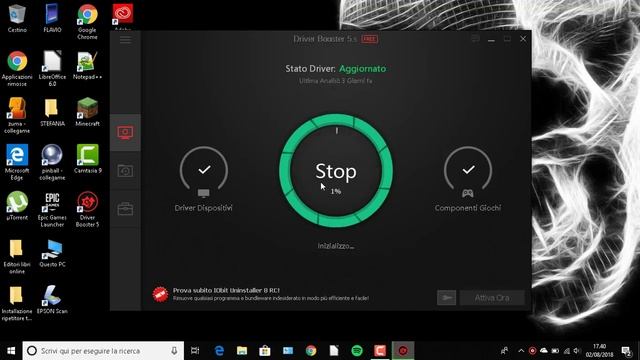Expand hidden system tray icons chevron
The width and height of the screenshot is (640, 360).
pyautogui.click(x=521, y=351)
